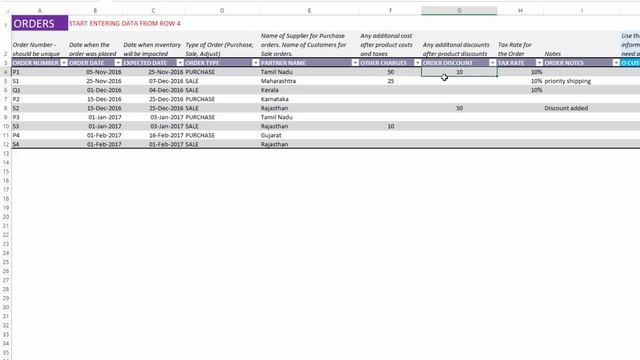The width and height of the screenshot is (640, 360).
Task: Open the ORDER TYPE filter dropdown
Action: [x=256, y=63]
